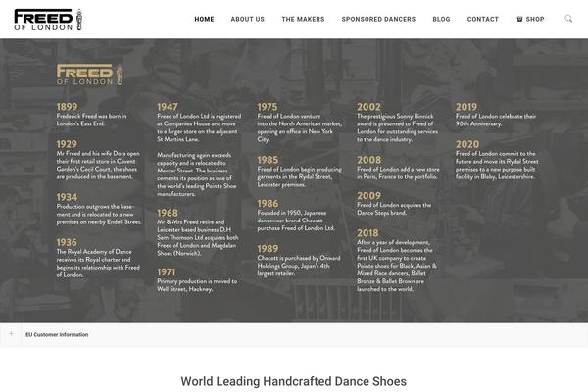Click text 'Freed of London venture'

click(x=289, y=116)
